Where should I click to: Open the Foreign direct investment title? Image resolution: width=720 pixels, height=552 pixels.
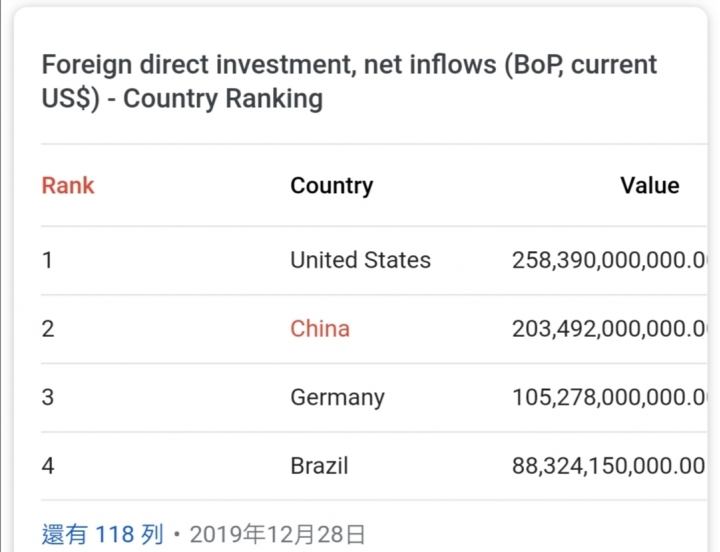tap(349, 82)
